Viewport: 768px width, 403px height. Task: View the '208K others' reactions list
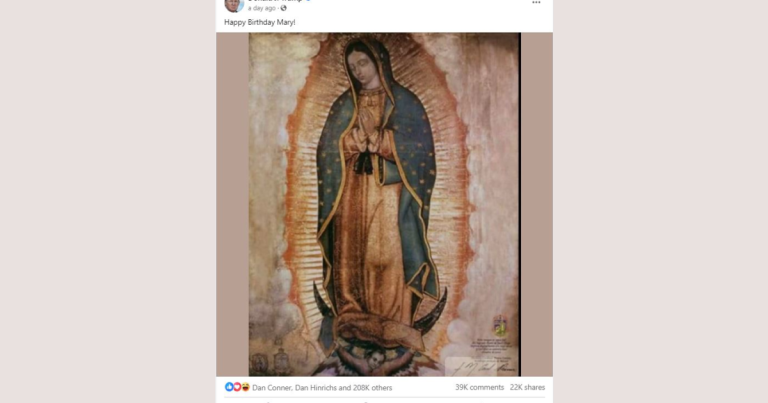[373, 387]
